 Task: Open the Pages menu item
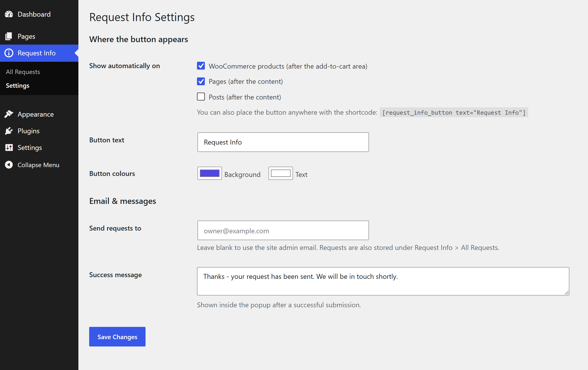39,36
